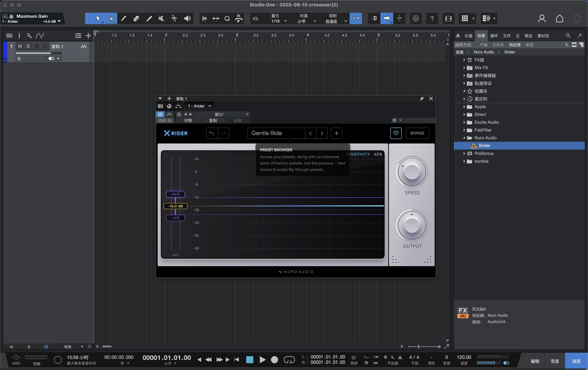Click the Record button in transport
Viewport: 588px width, 370px height.
pos(274,360)
